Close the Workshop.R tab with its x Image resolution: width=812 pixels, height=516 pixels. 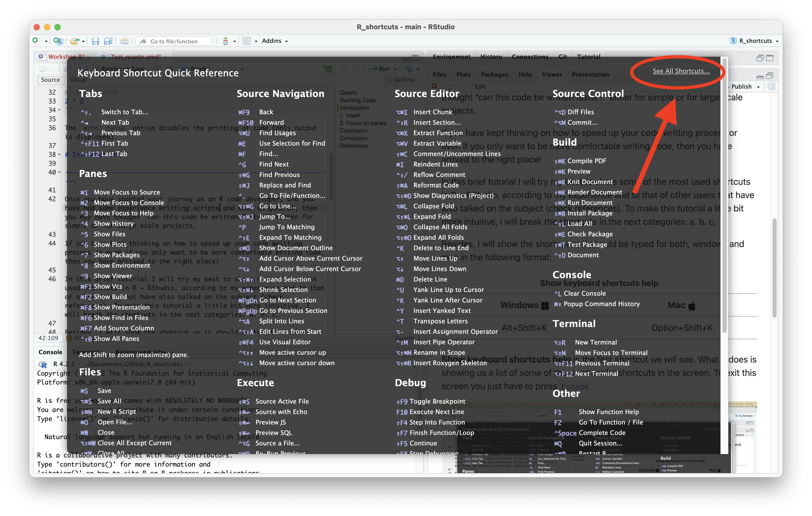pos(89,57)
